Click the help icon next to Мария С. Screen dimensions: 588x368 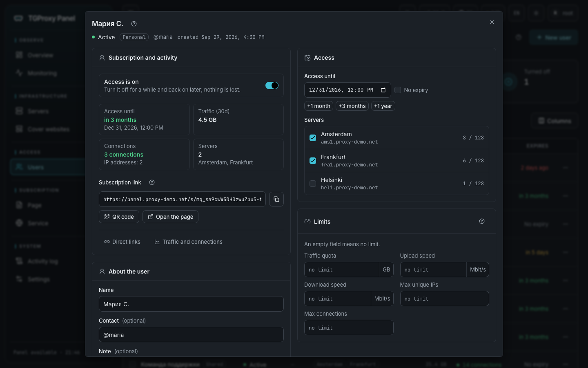134,24
